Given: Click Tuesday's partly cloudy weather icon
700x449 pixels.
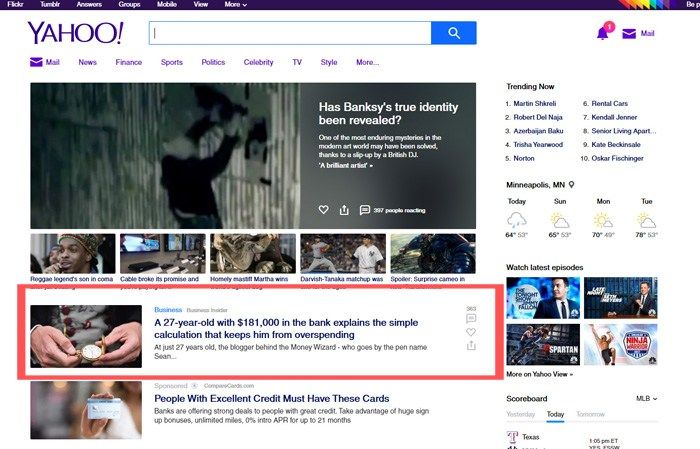Looking at the screenshot, I should tap(646, 220).
